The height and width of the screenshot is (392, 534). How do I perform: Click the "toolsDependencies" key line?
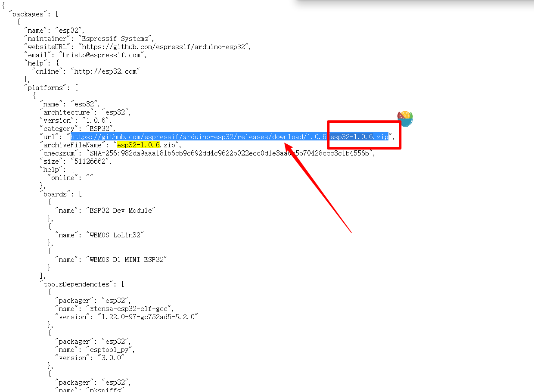pyautogui.click(x=82, y=284)
